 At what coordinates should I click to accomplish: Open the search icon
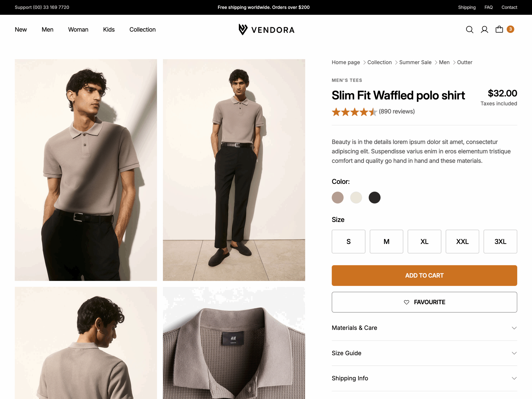(469, 29)
